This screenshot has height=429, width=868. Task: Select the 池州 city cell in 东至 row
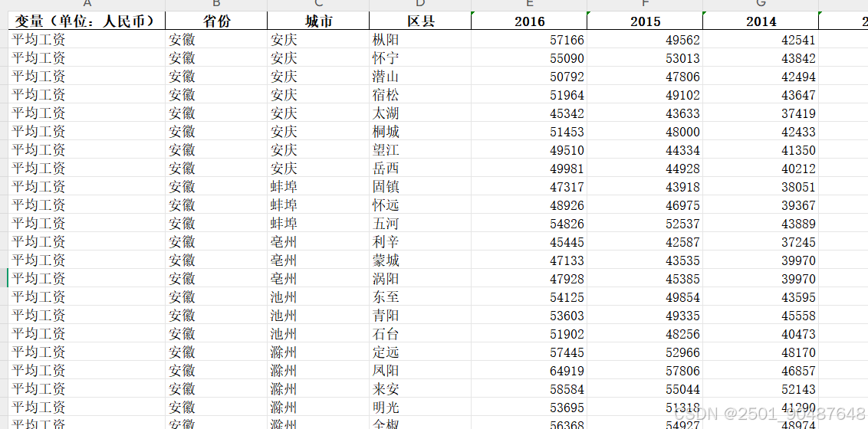pyautogui.click(x=318, y=296)
